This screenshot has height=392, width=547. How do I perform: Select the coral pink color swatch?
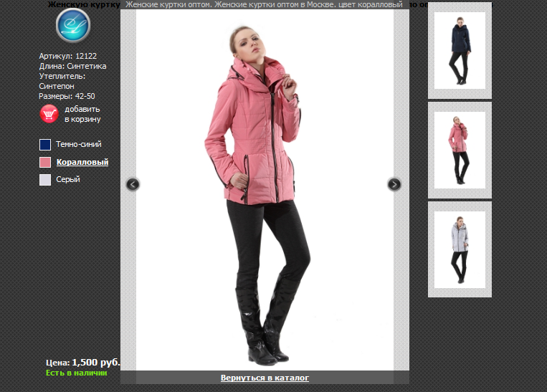(x=45, y=162)
